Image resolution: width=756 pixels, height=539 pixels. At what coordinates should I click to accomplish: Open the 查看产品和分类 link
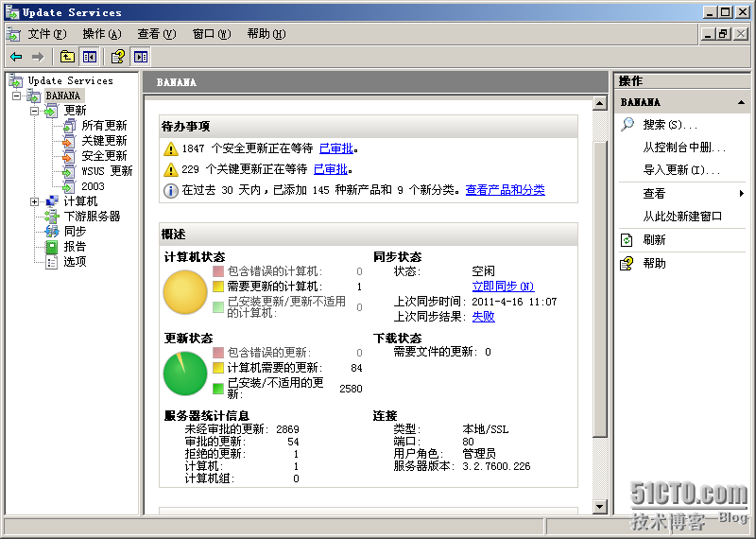[506, 190]
